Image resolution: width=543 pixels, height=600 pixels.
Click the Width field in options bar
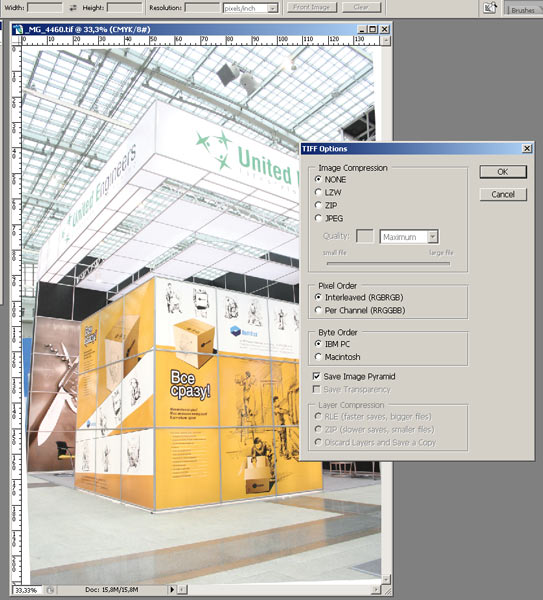[45, 7]
